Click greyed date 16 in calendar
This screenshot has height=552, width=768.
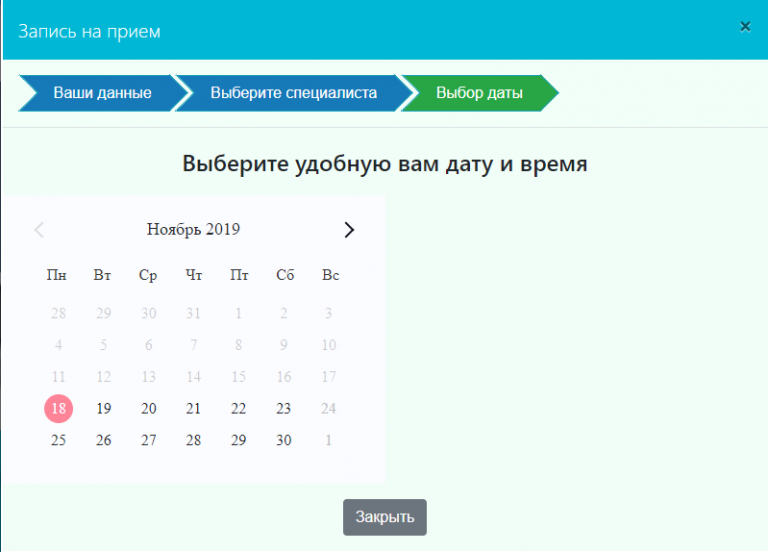[284, 377]
